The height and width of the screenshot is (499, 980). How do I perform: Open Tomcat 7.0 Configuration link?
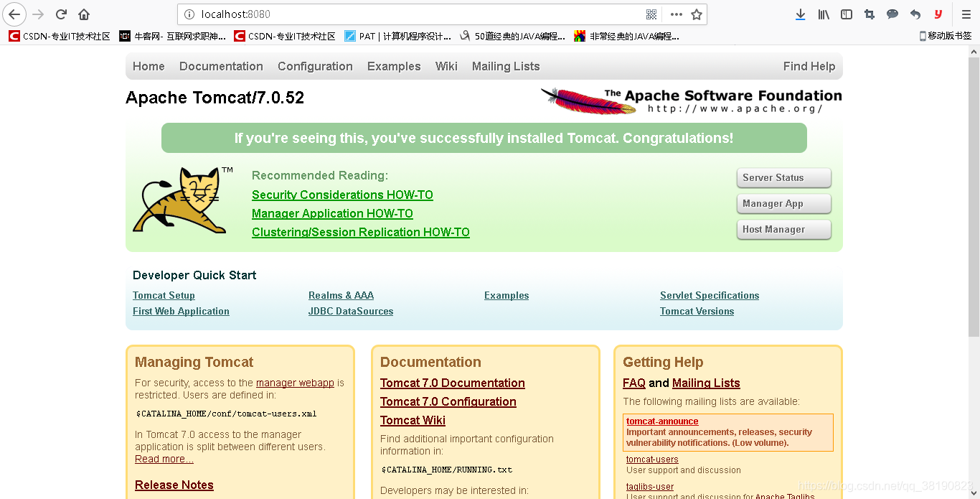(x=448, y=401)
